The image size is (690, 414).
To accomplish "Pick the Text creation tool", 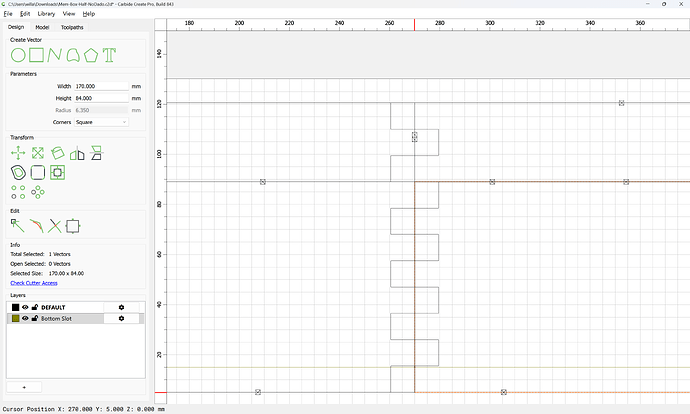I will [x=109, y=55].
